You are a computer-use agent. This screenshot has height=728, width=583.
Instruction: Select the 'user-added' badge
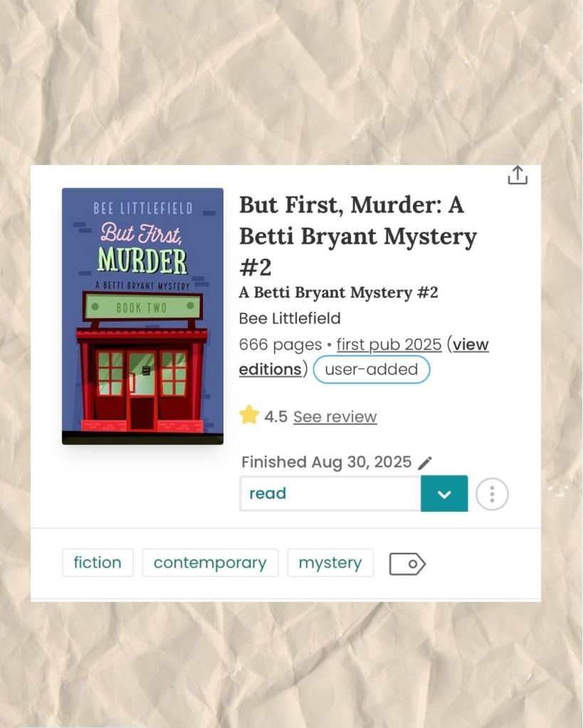pos(372,369)
